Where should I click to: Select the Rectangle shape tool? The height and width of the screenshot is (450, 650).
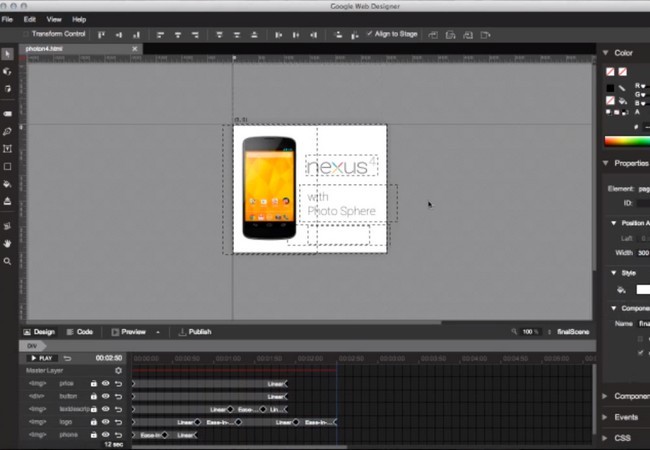coord(7,167)
